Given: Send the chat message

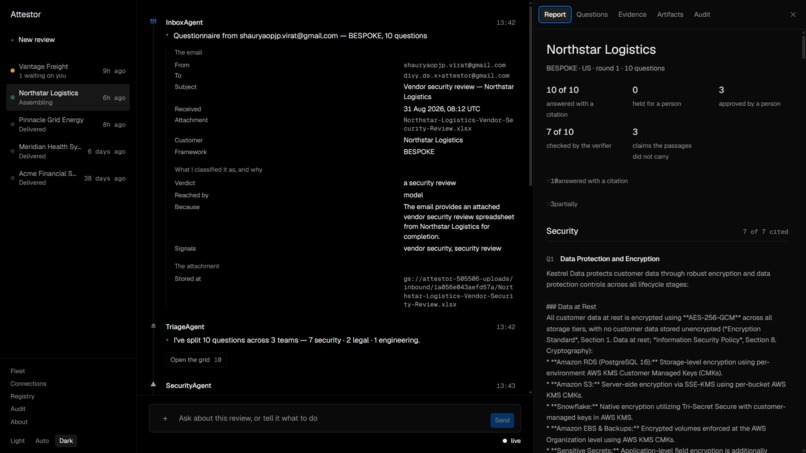Looking at the screenshot, I should pos(502,420).
